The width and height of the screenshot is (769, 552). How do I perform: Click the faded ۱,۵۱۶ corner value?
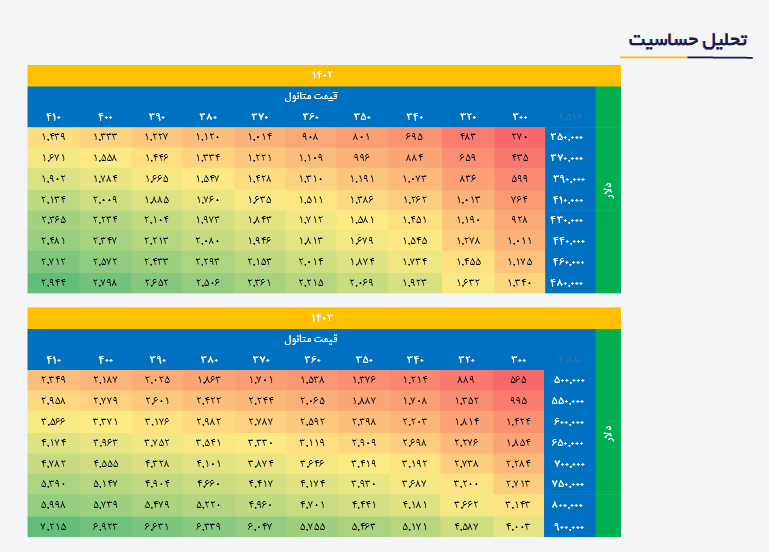tap(570, 117)
